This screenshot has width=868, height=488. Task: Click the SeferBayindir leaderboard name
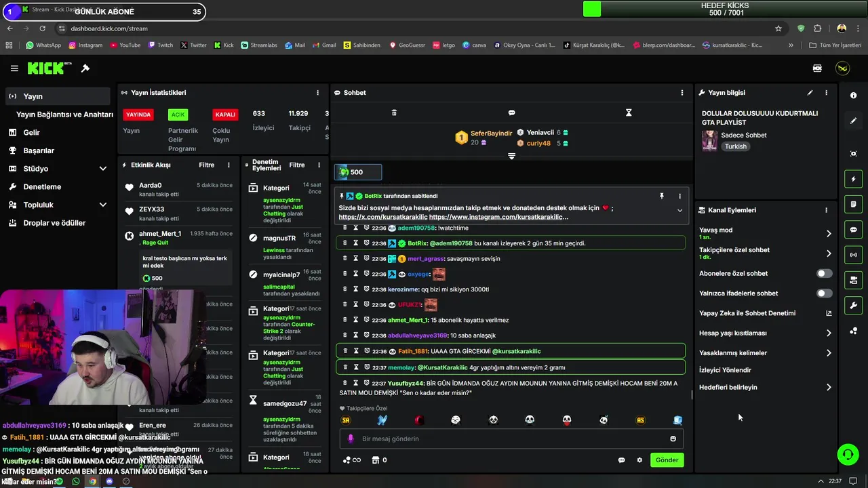coord(492,134)
